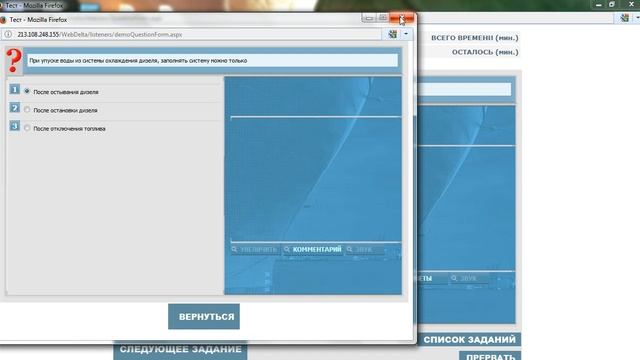640x360 pixels.
Task: Click the ВЕРНУТЬСЯ button
Action: [x=204, y=316]
